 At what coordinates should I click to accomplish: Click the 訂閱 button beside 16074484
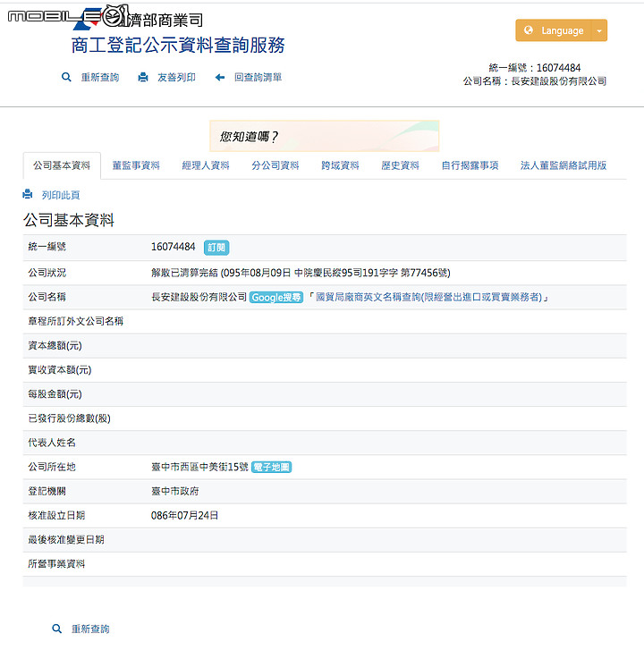(x=216, y=248)
